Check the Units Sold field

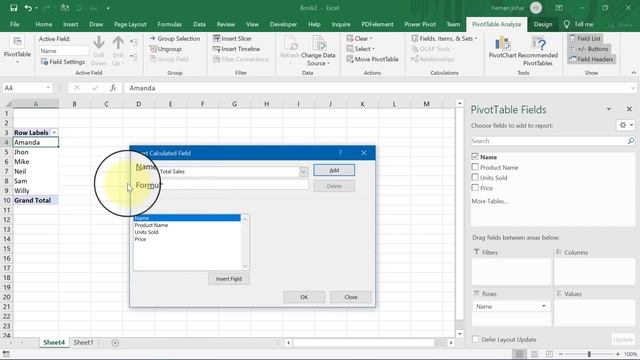(475, 177)
